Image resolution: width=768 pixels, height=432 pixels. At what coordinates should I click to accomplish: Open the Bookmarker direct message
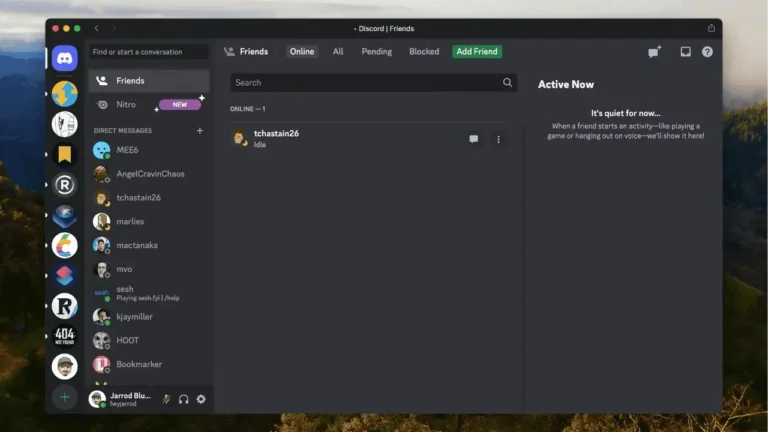149,364
